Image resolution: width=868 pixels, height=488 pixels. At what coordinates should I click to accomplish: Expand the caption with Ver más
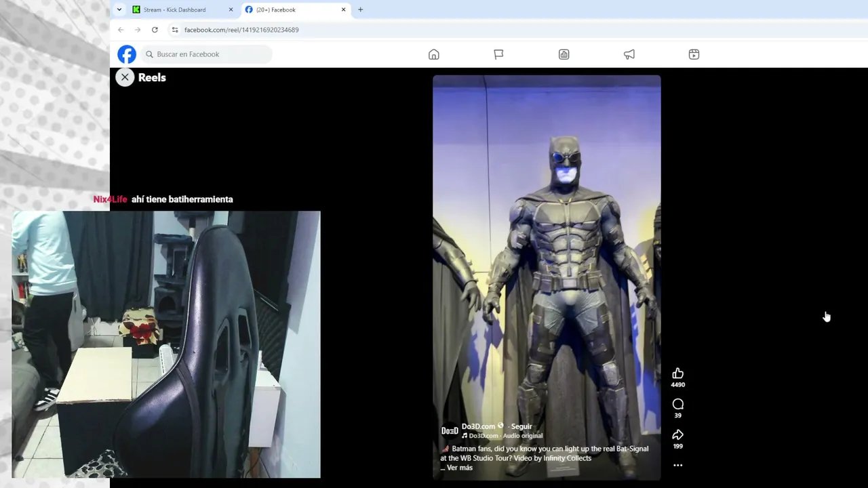460,468
